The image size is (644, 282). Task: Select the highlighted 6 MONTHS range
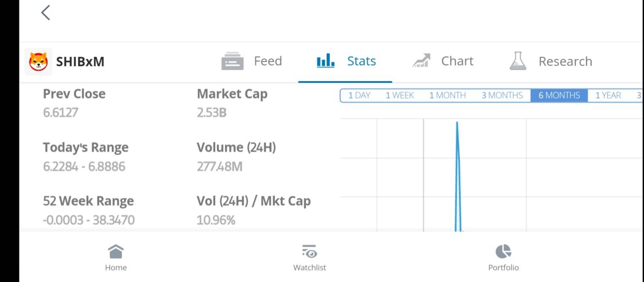tap(559, 95)
